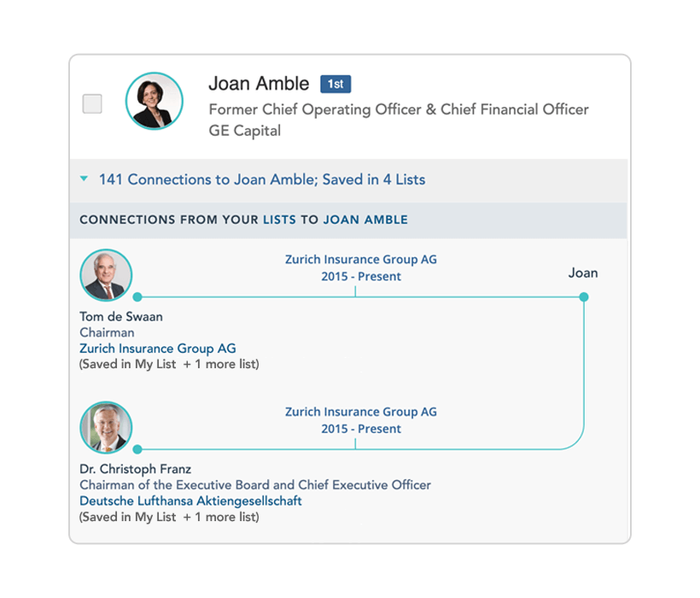Click Dr. Christoph Franz's profile picture
The height and width of the screenshot is (598, 700).
coord(106,427)
